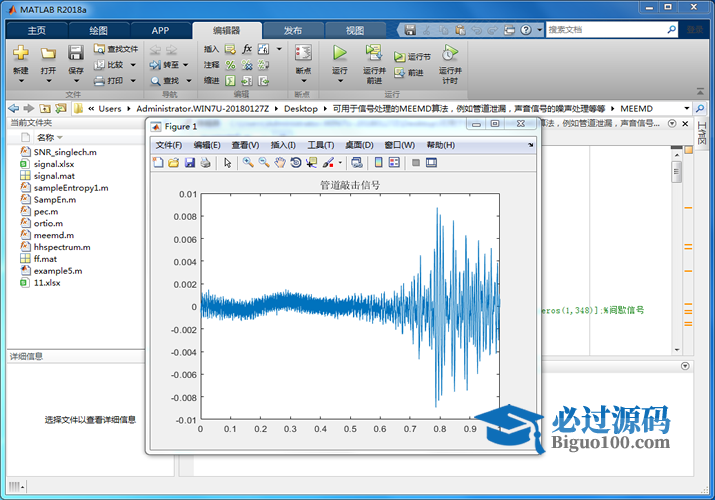Select the Edit Plot arrow tool
Screen dimensions: 715x500
click(228, 162)
